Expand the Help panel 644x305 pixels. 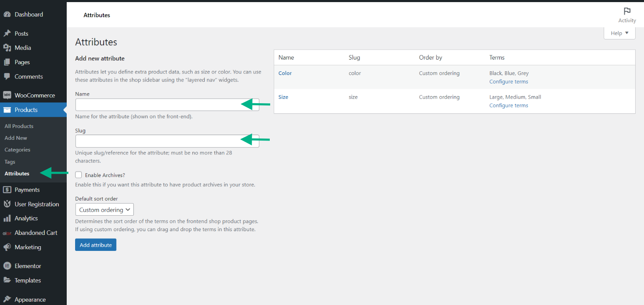tap(619, 33)
